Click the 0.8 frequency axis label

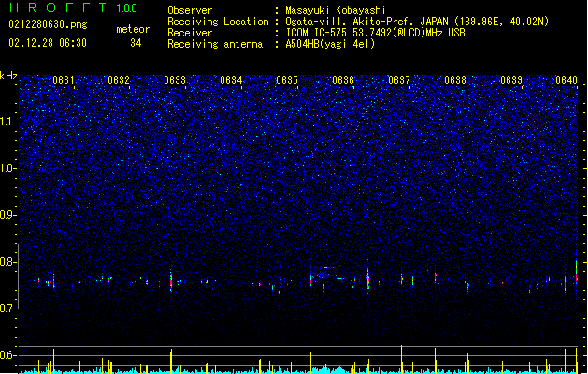click(8, 262)
